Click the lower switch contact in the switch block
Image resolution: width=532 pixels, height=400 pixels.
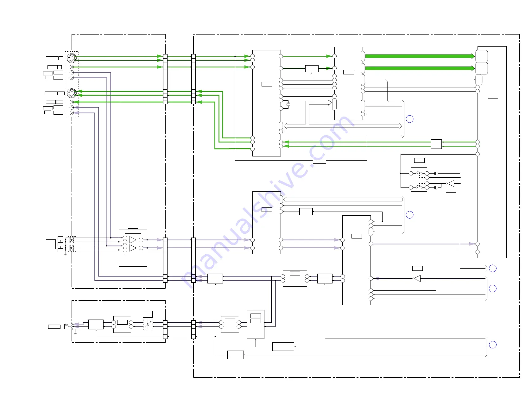[x=419, y=187]
